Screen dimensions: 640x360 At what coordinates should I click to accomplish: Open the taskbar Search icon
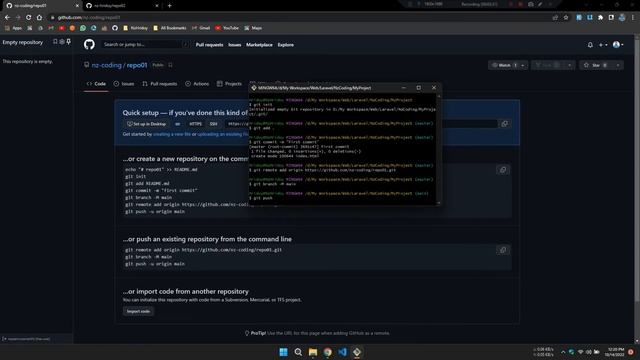(298, 352)
